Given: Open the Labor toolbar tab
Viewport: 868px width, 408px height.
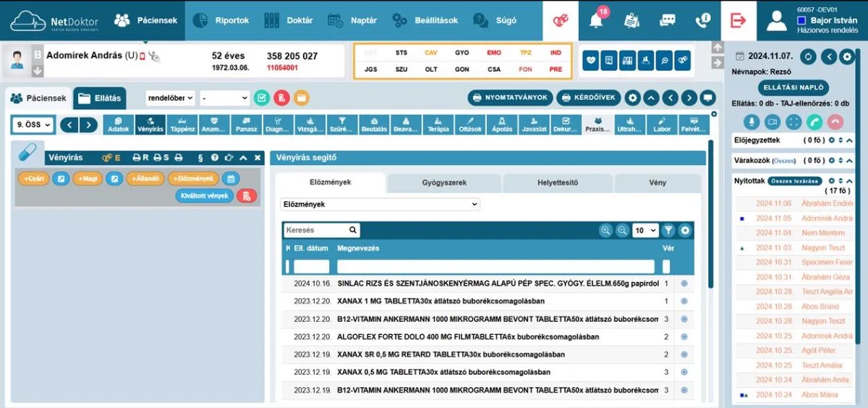Looking at the screenshot, I should click(662, 124).
